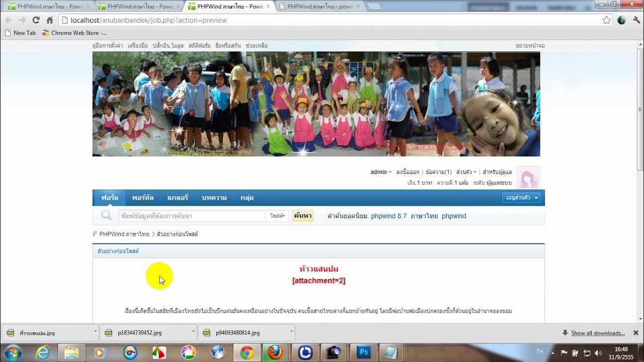Go to the browser home icon
The width and height of the screenshot is (644, 362).
[49, 20]
